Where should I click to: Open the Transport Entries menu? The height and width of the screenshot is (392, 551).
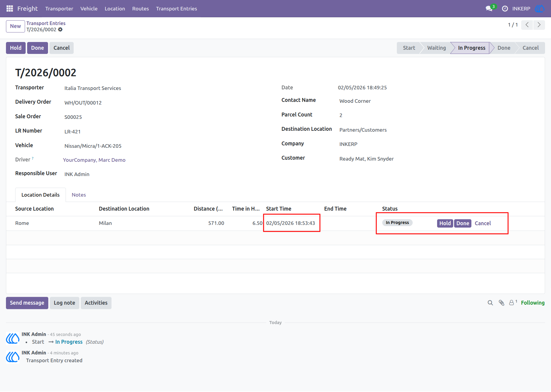pyautogui.click(x=177, y=9)
